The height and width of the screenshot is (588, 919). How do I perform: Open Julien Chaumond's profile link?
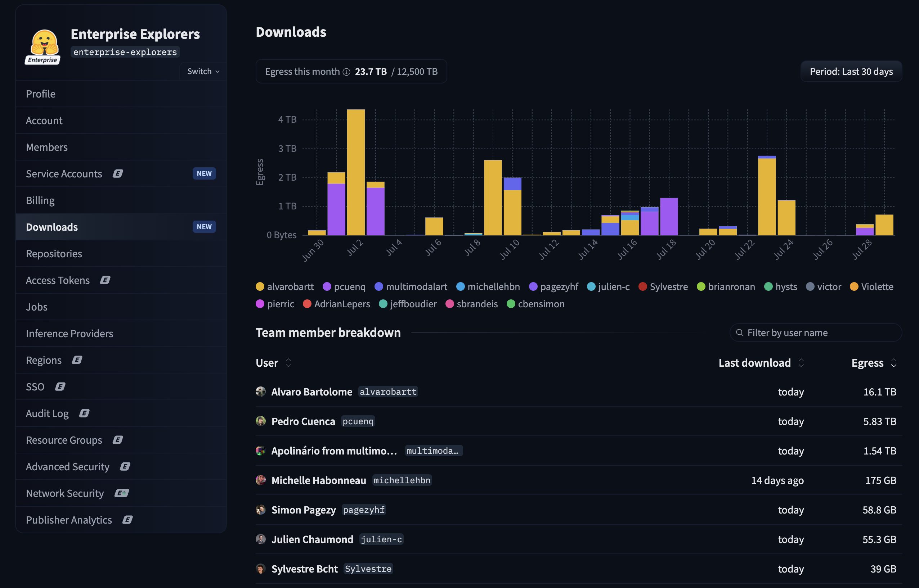[x=312, y=539]
